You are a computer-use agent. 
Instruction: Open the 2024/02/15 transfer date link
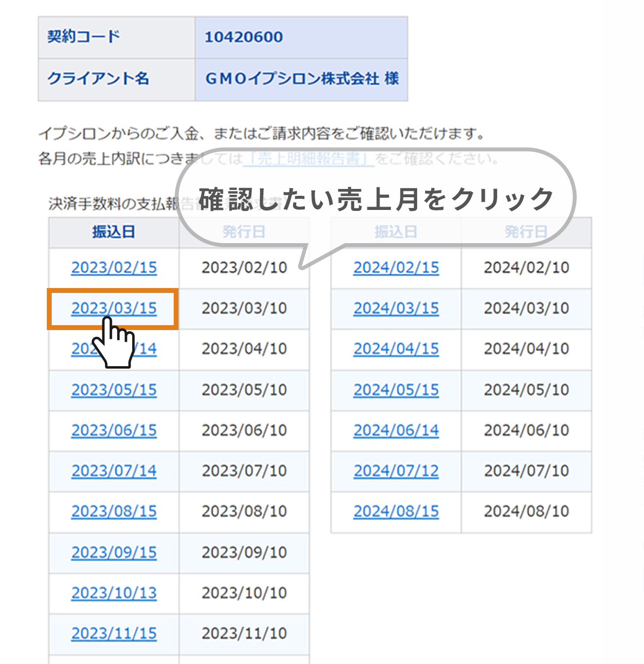[x=396, y=268]
